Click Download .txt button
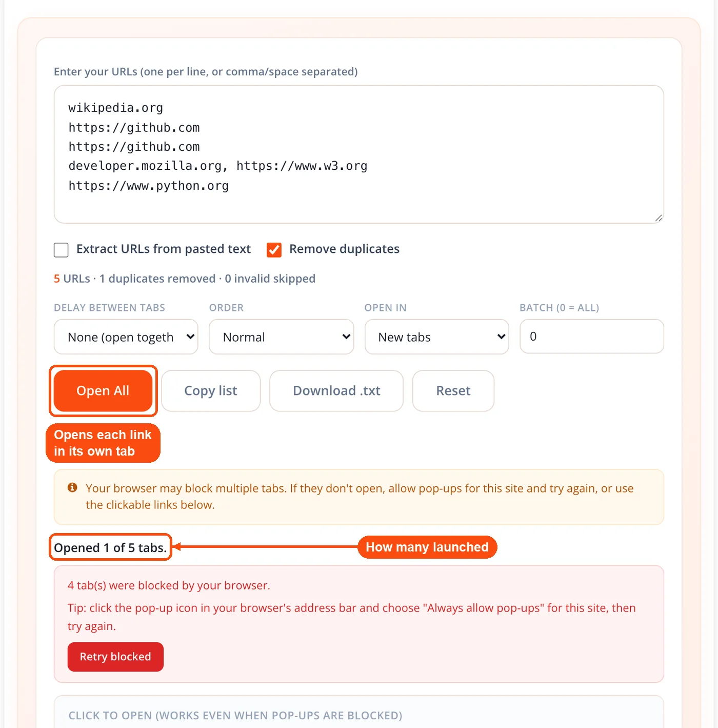 click(x=336, y=391)
